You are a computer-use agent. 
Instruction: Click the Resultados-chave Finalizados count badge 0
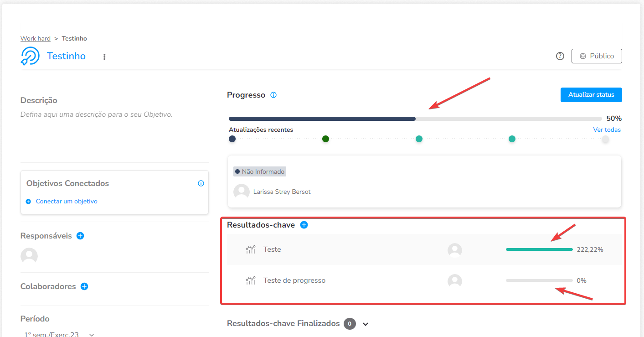(350, 324)
